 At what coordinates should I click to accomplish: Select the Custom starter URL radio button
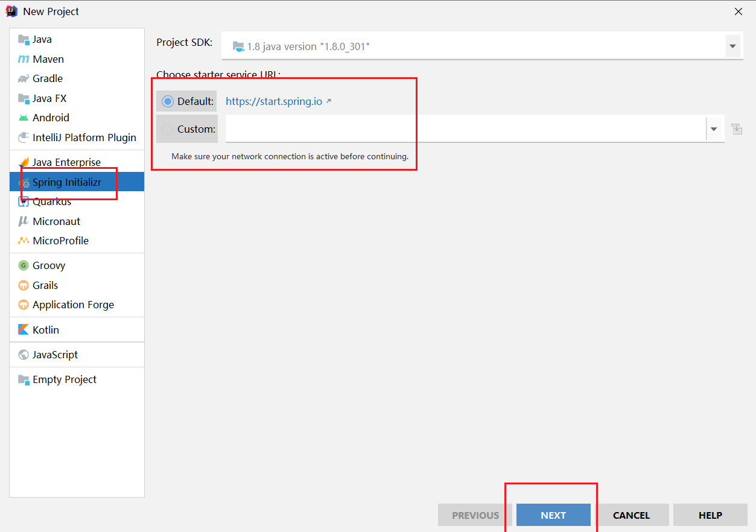point(168,129)
